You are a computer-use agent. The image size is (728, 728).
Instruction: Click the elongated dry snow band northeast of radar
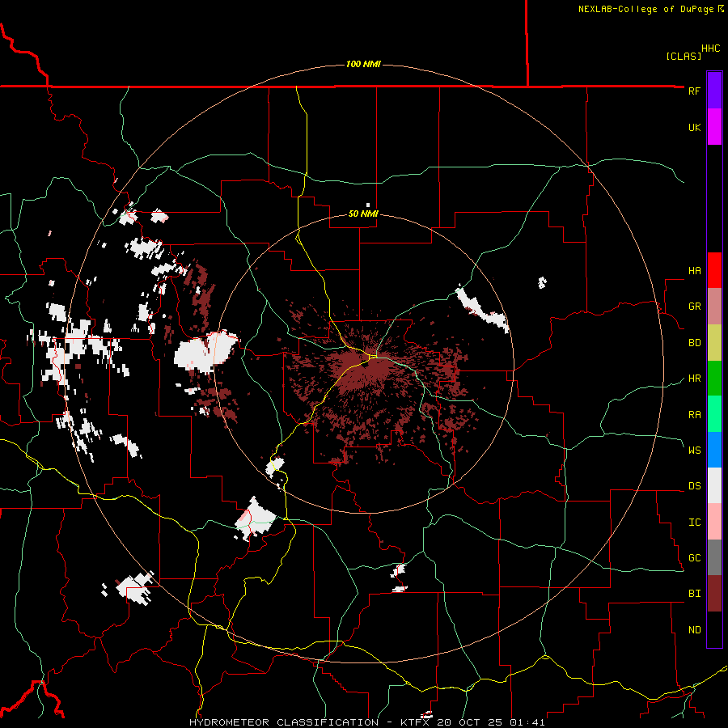pos(482,308)
